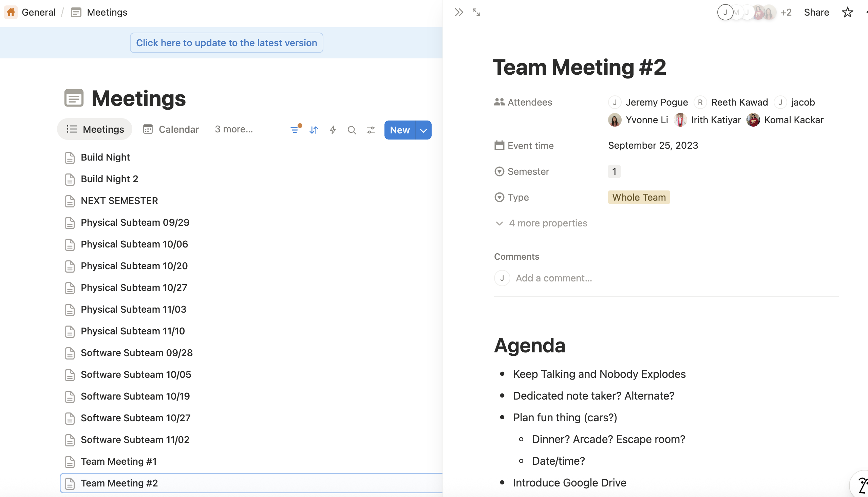Open Team Meeting #2 as full page

pyautogui.click(x=476, y=12)
